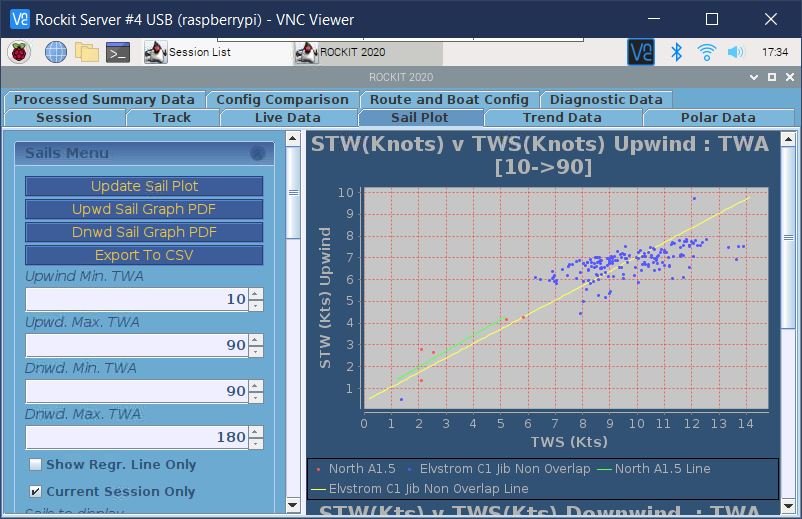Click the Bluetooth tray icon
802x519 pixels.
point(676,52)
